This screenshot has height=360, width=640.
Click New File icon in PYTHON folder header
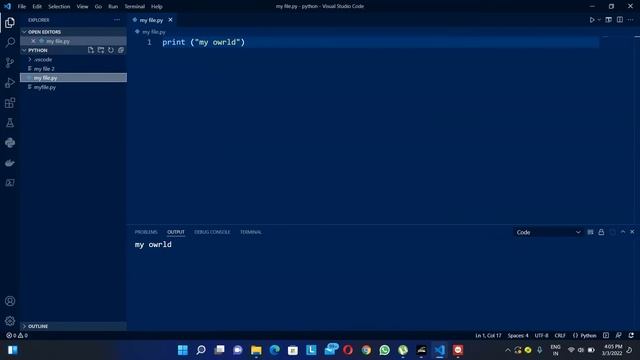91,50
